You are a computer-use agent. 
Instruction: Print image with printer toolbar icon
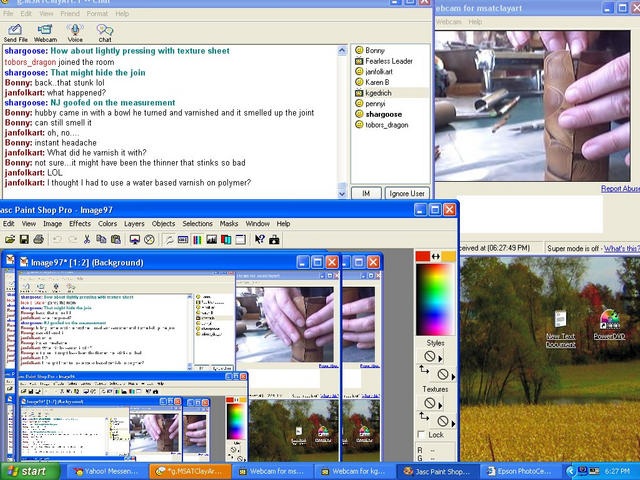click(38, 239)
